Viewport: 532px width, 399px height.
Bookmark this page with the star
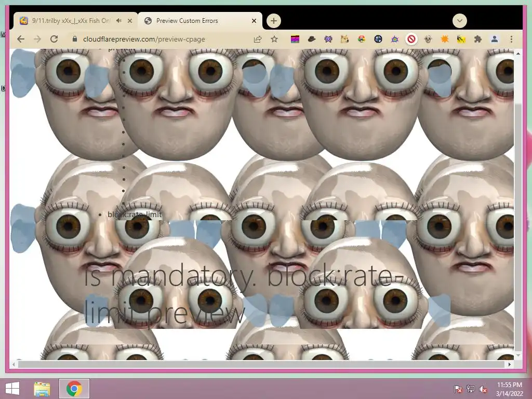(274, 39)
